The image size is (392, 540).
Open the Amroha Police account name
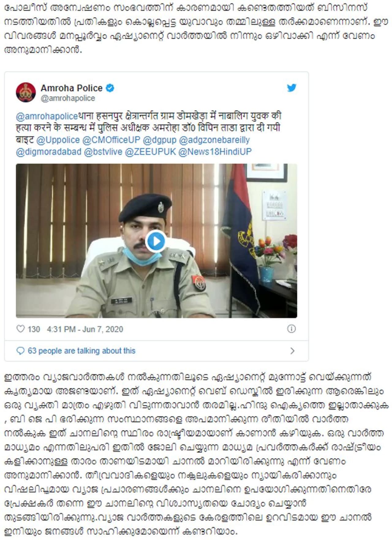coord(72,88)
